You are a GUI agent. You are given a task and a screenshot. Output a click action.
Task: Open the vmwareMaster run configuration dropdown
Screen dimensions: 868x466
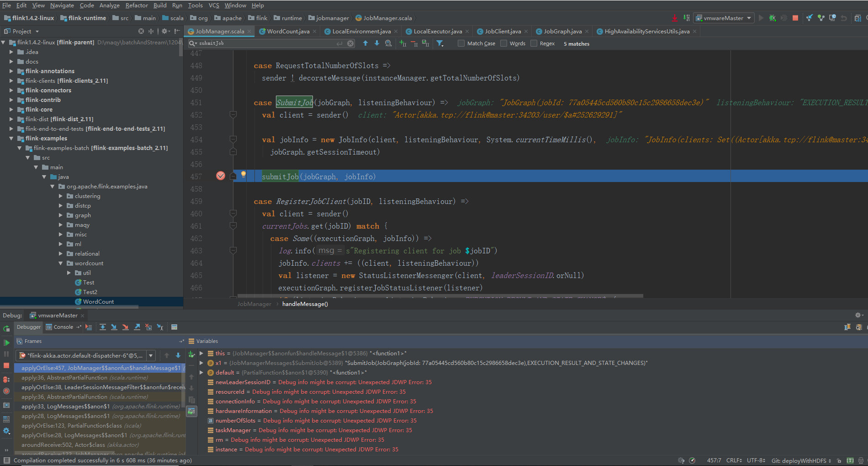[724, 18]
